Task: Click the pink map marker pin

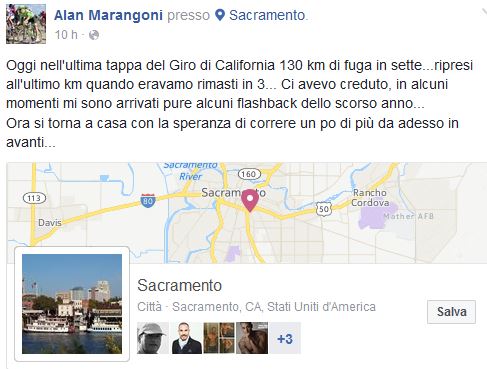Action: pyautogui.click(x=250, y=200)
